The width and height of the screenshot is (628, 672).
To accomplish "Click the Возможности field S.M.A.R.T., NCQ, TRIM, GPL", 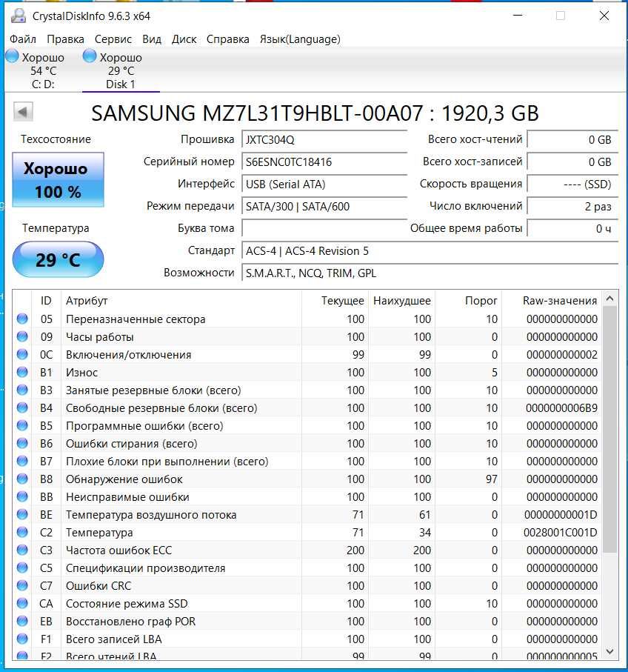I will tap(430, 273).
